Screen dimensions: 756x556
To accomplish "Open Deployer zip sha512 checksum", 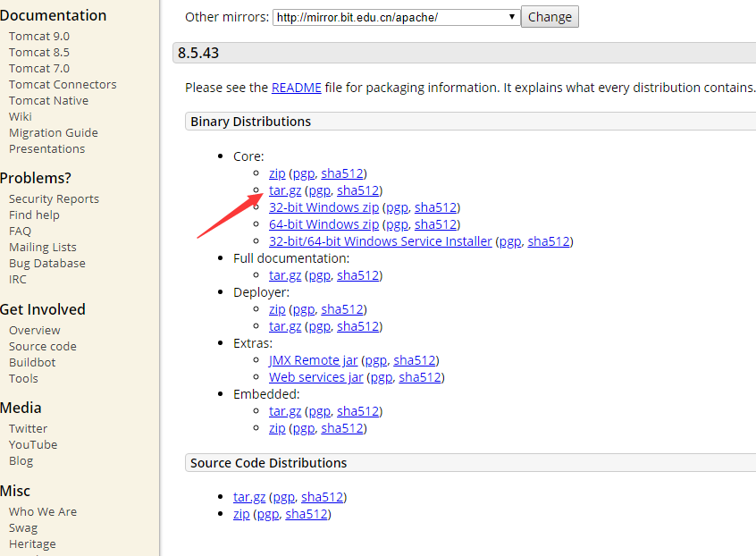I will [x=342, y=309].
